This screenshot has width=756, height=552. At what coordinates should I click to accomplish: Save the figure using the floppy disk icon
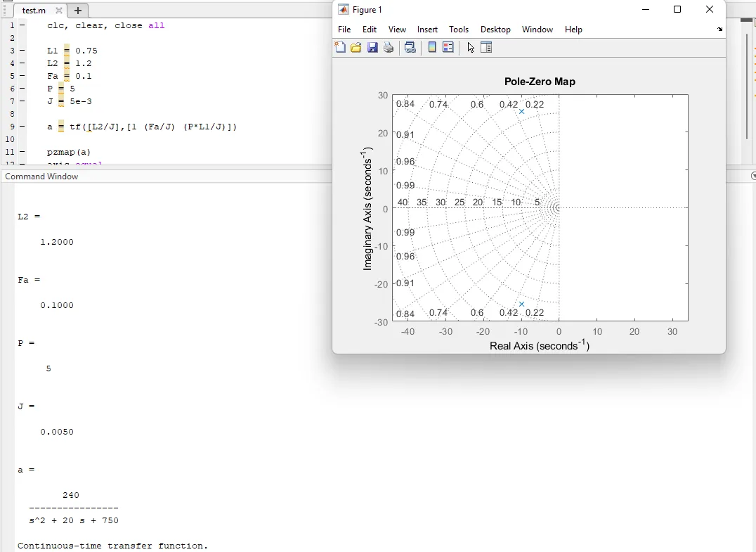pyautogui.click(x=372, y=48)
